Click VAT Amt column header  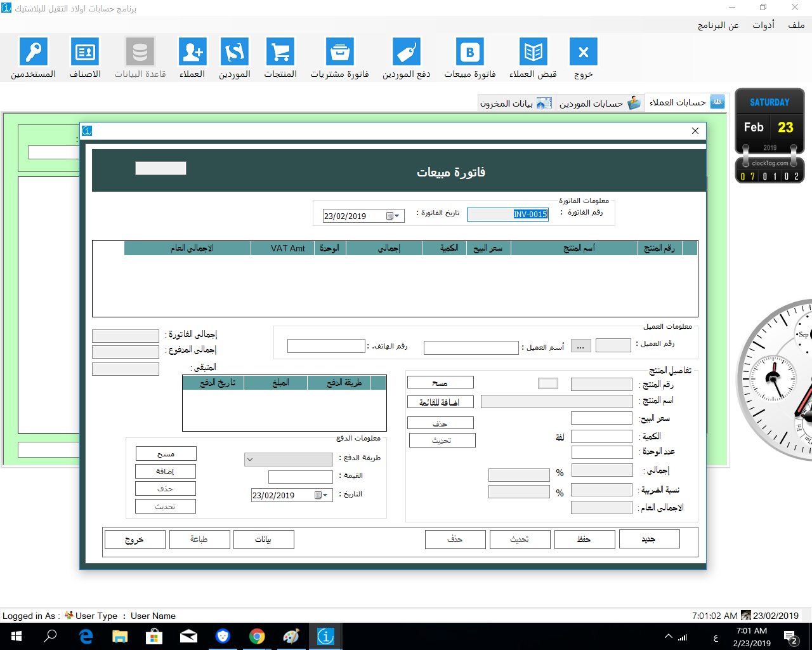(x=284, y=248)
